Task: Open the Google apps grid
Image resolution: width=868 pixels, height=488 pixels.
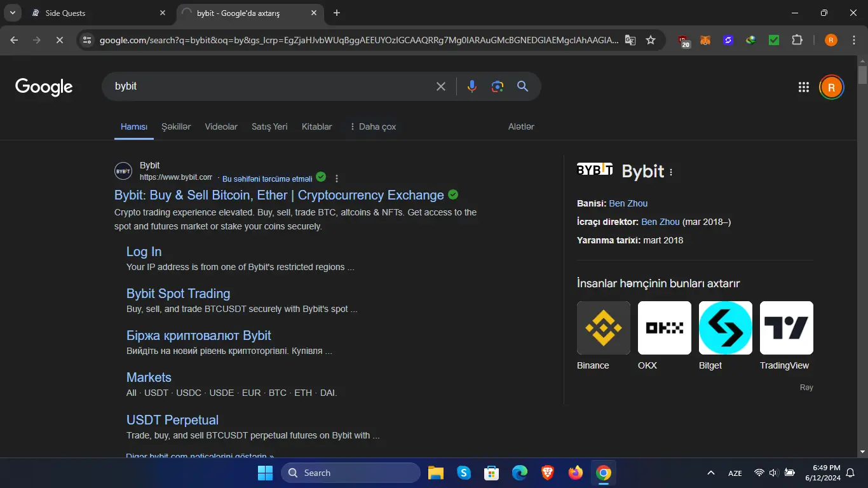Action: [803, 87]
